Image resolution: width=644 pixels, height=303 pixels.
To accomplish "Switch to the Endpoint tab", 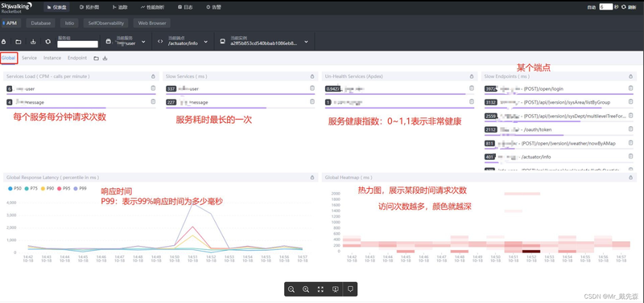I will 77,58.
